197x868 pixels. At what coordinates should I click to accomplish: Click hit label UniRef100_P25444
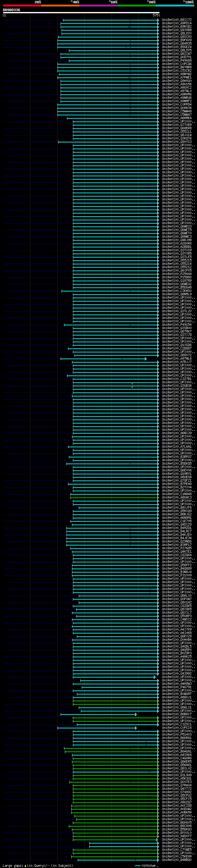click(177, 274)
